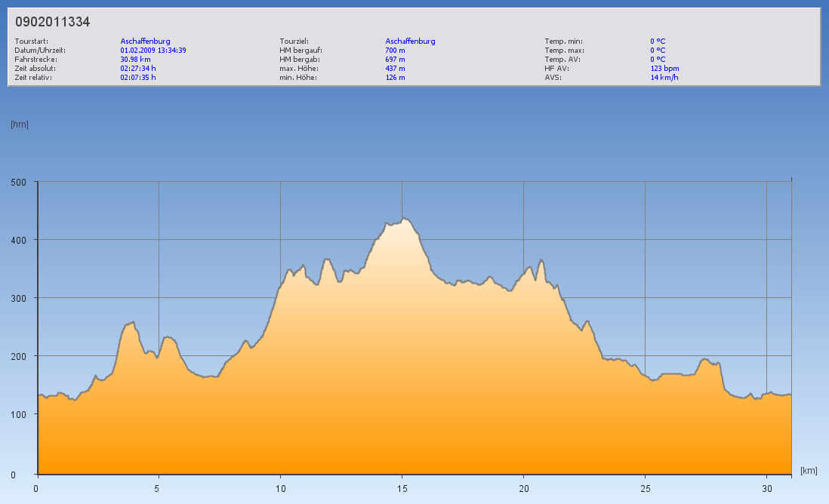
Task: Click the tour title 0902011334
Action: [x=53, y=22]
